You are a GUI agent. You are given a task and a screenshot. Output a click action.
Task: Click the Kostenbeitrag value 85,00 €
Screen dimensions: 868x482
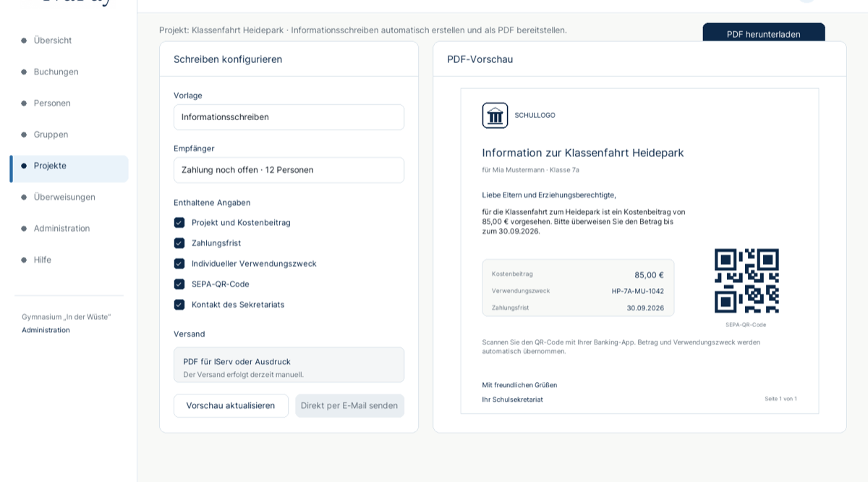click(x=649, y=275)
